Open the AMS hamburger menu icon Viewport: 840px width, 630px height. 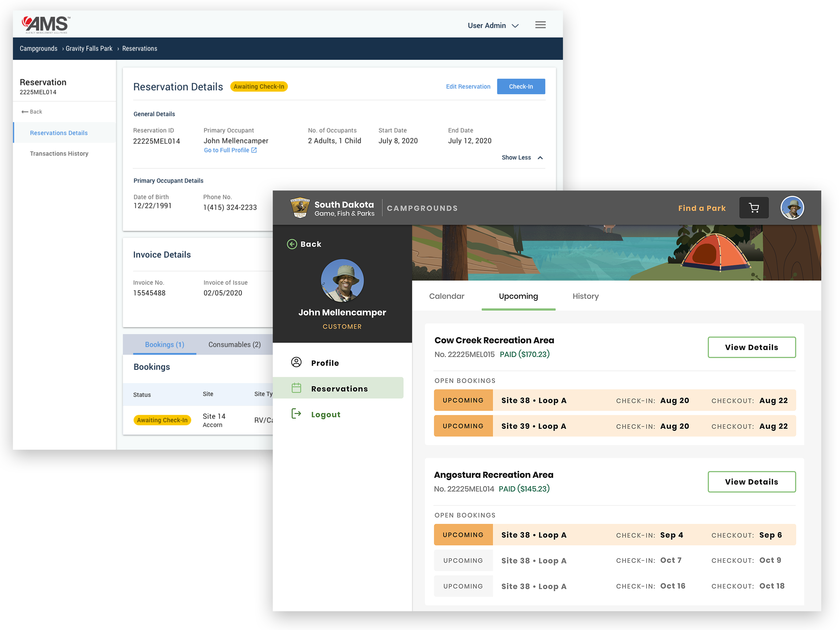(x=540, y=25)
